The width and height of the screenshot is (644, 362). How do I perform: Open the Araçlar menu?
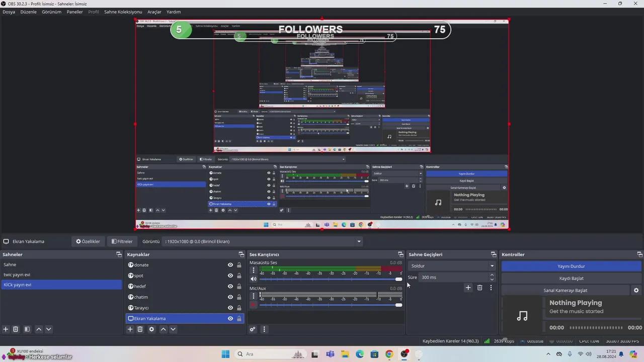(154, 12)
